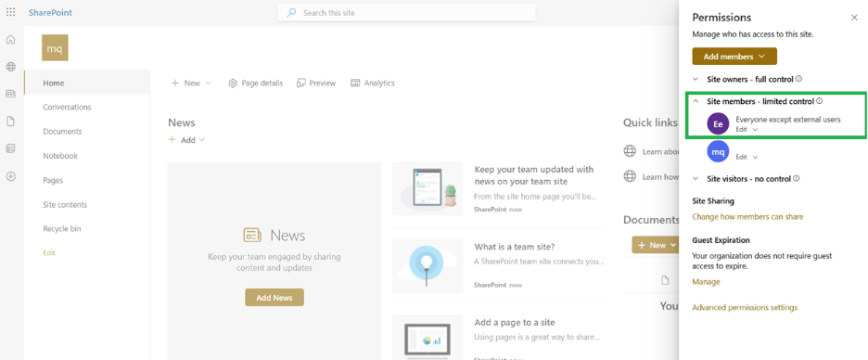Click the Preview icon in toolbar
The width and height of the screenshot is (868, 360).
[x=301, y=84]
